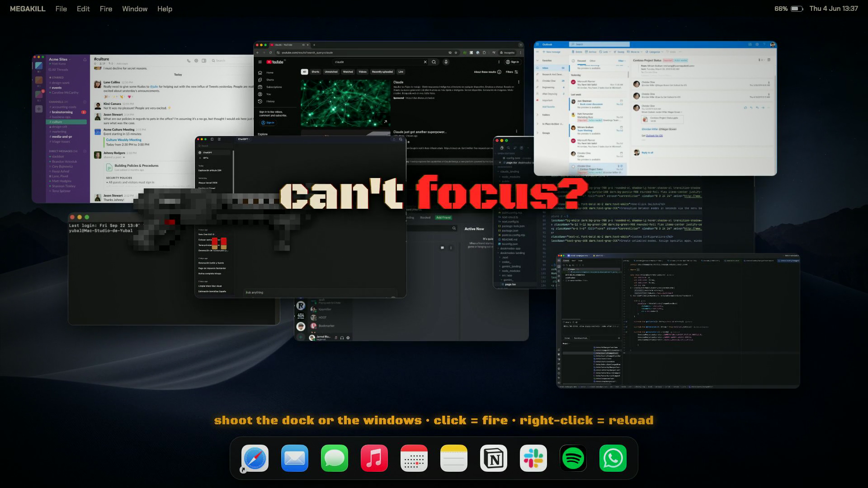Open the Notion icon in the dock
Image resolution: width=868 pixels, height=488 pixels.
(x=494, y=458)
